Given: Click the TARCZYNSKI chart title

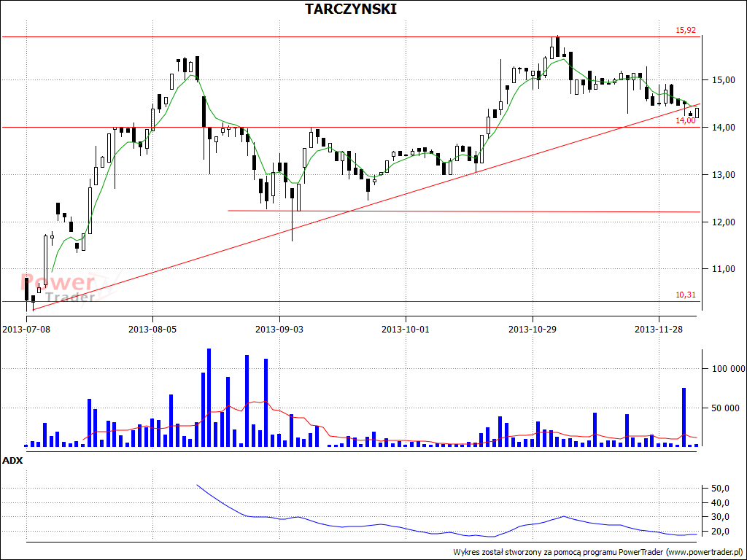Looking at the screenshot, I should (x=350, y=9).
